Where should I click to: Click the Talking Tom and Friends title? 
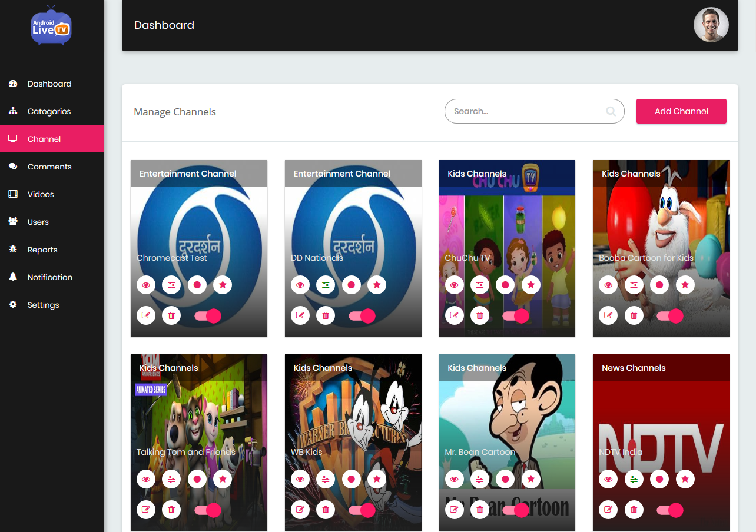(x=186, y=452)
